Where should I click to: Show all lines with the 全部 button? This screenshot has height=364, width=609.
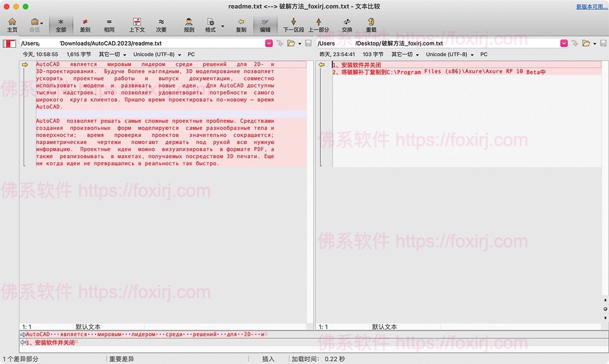click(x=61, y=24)
